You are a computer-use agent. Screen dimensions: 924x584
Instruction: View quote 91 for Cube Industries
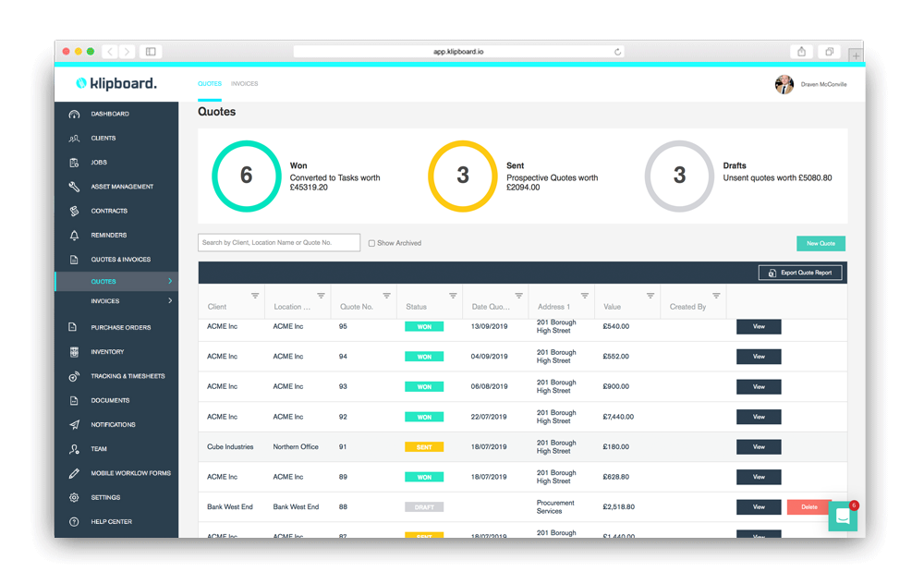tap(759, 446)
